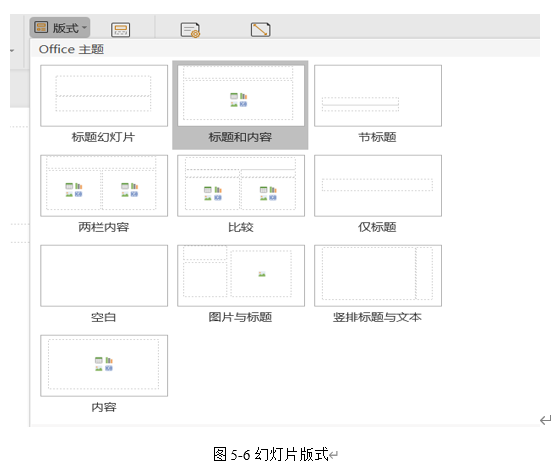Select the 空白 blank layout
Screen dimensions: 551x475
104,276
